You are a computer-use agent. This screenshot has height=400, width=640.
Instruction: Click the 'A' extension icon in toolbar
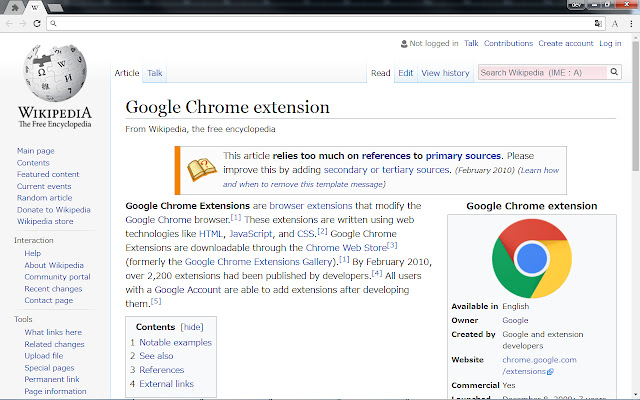pos(614,22)
